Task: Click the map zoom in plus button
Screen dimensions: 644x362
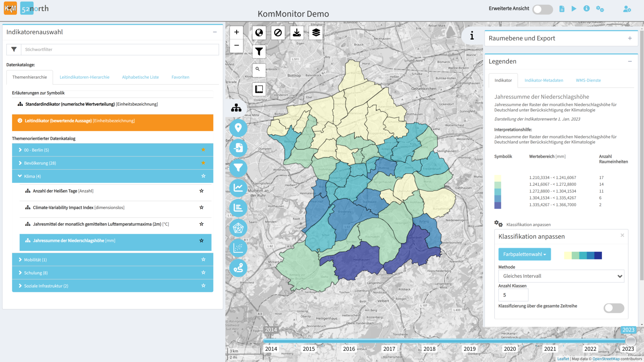Action: coord(236,32)
